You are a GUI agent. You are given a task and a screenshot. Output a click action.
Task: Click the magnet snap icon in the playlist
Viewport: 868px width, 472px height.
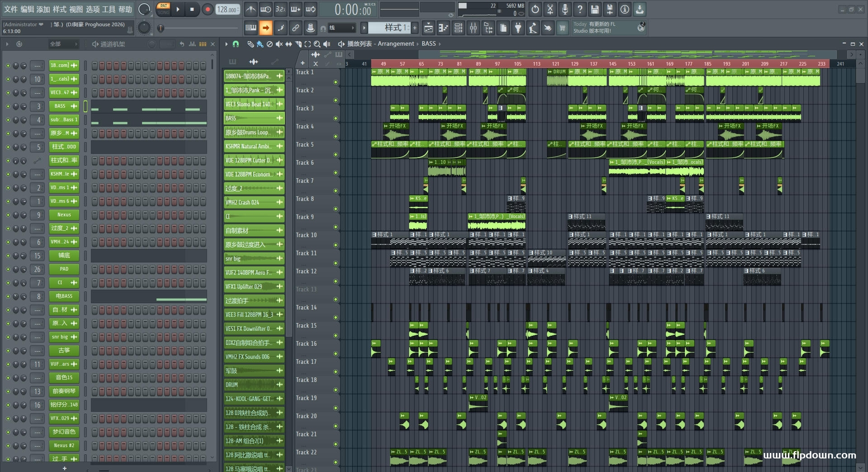236,44
